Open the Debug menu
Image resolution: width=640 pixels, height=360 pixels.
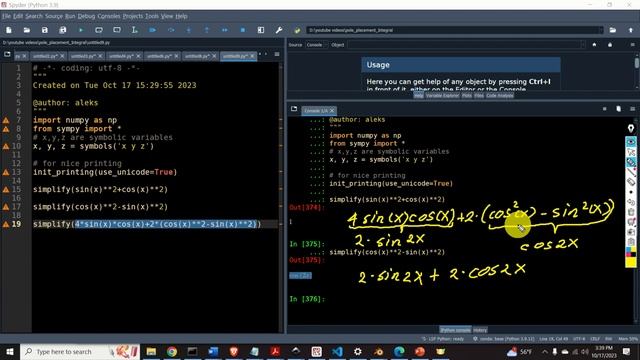click(x=86, y=16)
